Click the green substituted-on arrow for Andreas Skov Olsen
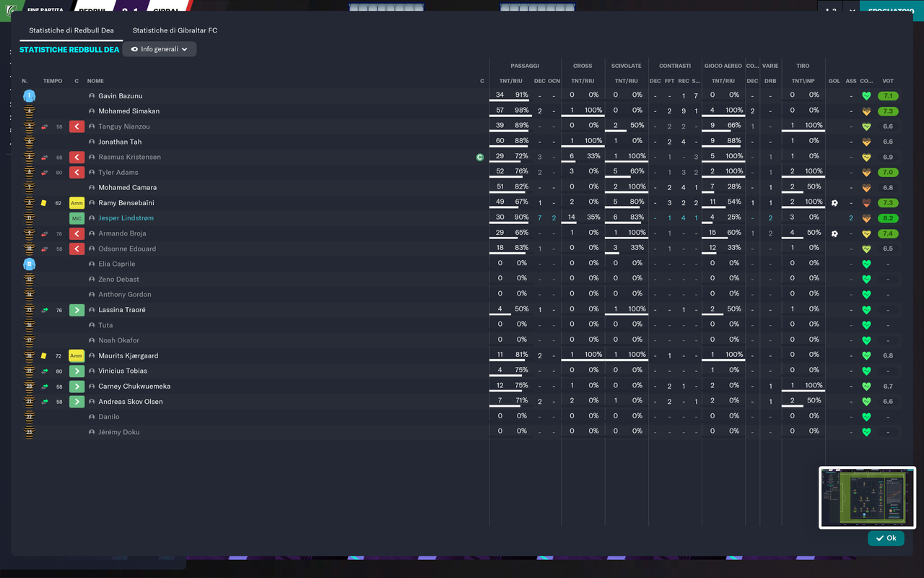Image resolution: width=924 pixels, height=578 pixels. point(77,402)
